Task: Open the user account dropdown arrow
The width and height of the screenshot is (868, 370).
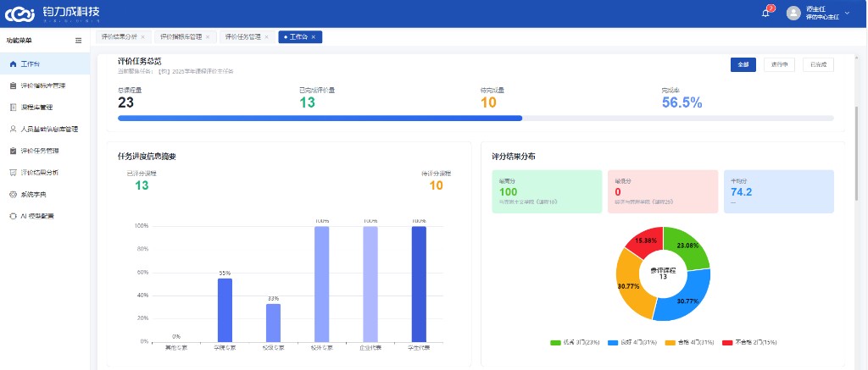Action: tap(847, 12)
